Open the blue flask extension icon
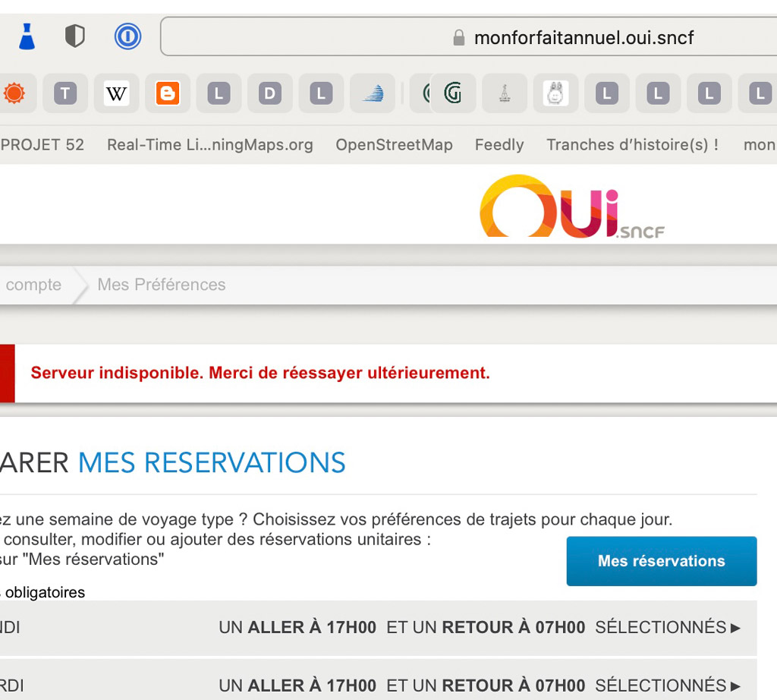This screenshot has height=700, width=777. coord(27,36)
